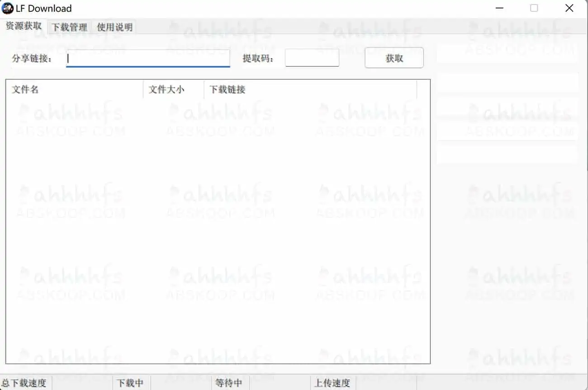Close the LF Download window
588x390 pixels.
(x=569, y=8)
